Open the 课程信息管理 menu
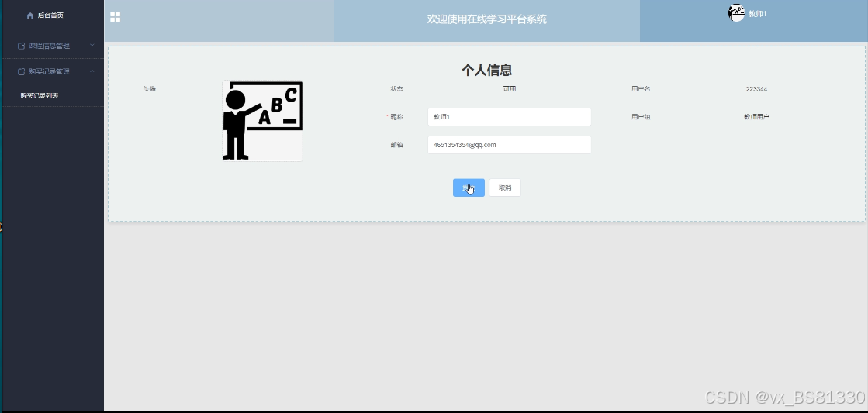The image size is (868, 413). point(50,46)
